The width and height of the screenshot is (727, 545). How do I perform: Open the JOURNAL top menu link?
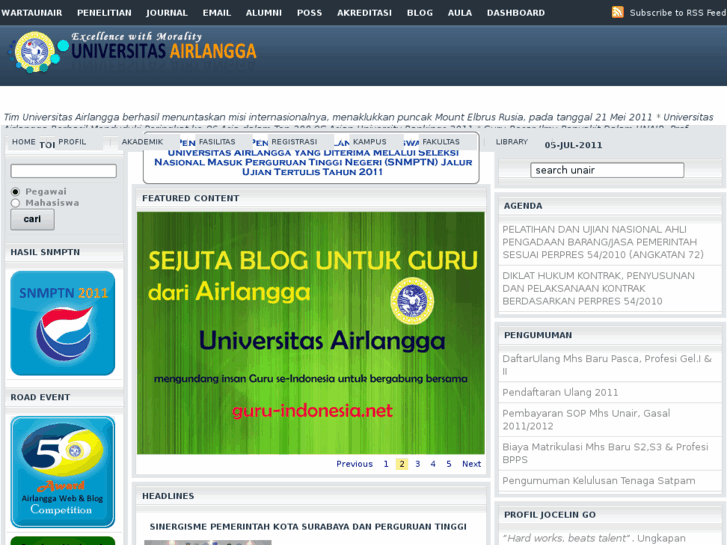(167, 13)
